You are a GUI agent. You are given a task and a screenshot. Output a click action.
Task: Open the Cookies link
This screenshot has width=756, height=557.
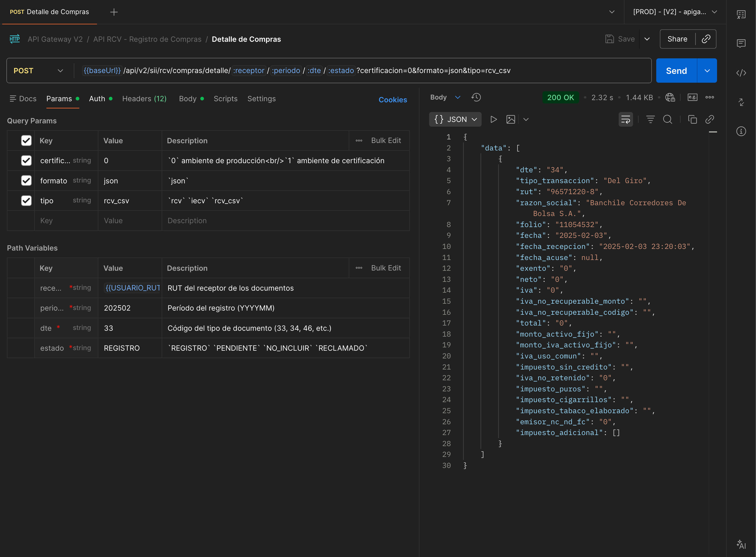[392, 100]
